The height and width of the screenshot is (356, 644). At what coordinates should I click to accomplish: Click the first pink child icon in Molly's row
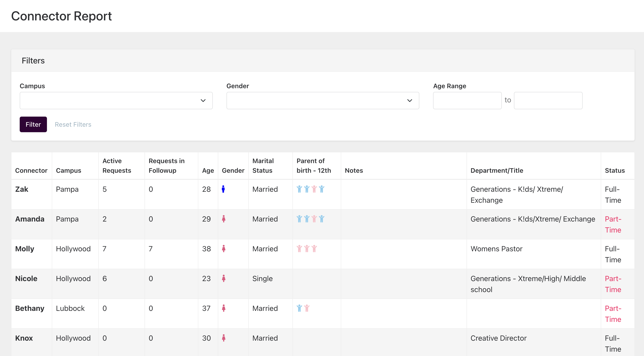coord(299,249)
